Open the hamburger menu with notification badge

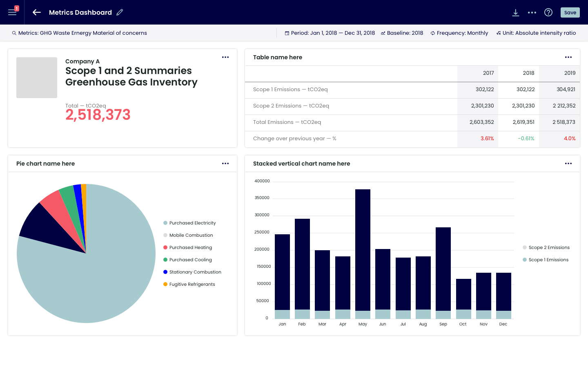[12, 12]
